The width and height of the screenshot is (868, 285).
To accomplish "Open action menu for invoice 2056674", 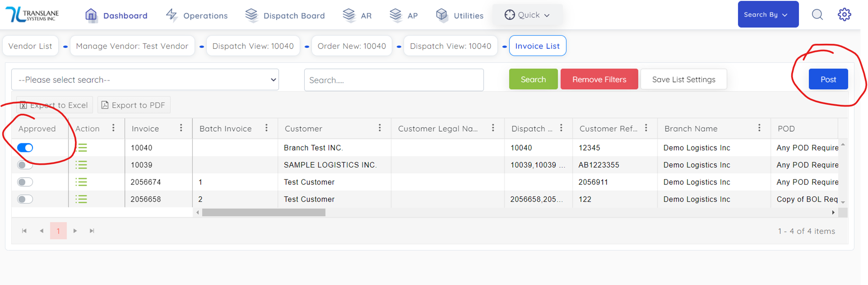I will click(81, 182).
